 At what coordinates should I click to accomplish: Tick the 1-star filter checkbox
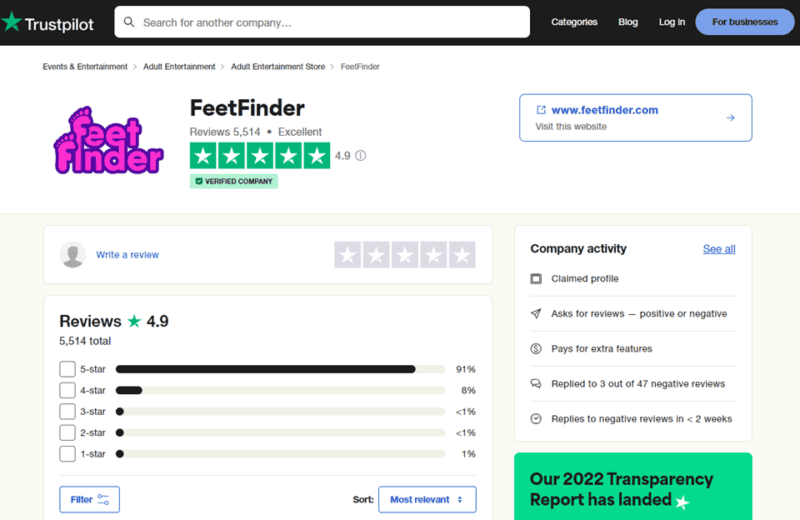click(x=67, y=454)
